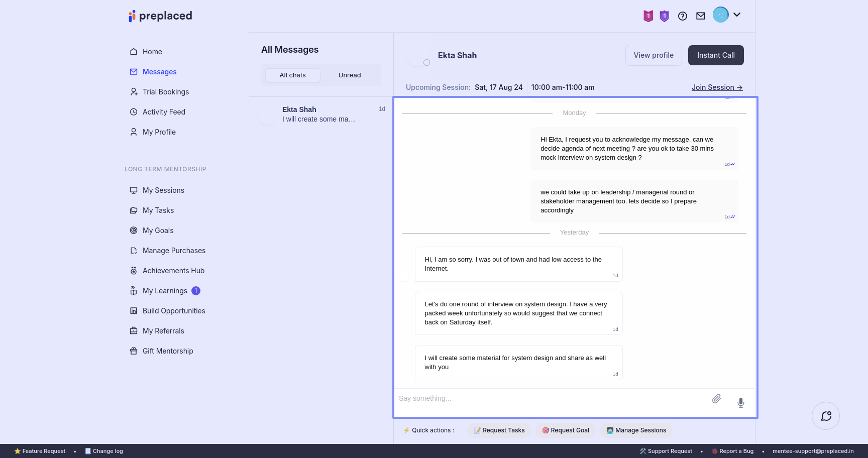Expand the user avatar dropdown chevron

tap(737, 15)
